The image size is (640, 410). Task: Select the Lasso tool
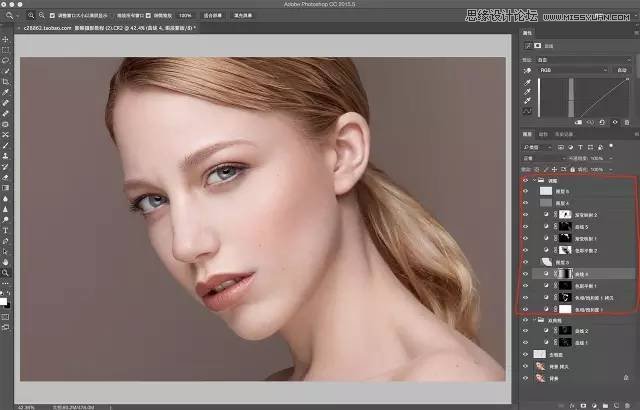(6, 60)
